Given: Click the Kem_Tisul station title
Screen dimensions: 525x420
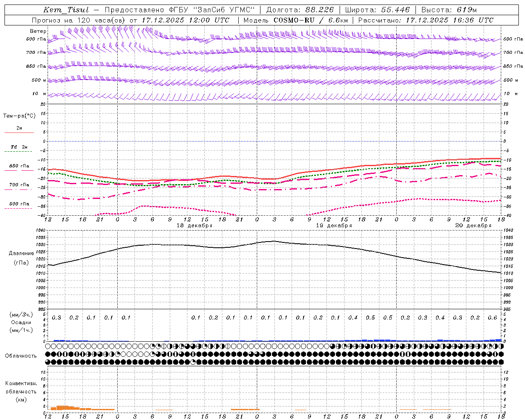Looking at the screenshot, I should 66,10.
